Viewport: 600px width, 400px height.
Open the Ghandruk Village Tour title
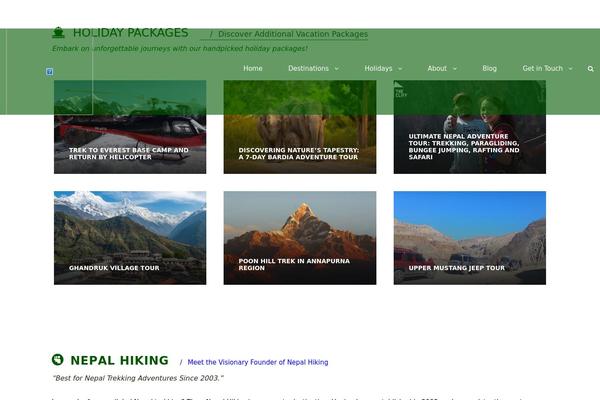[x=114, y=268]
